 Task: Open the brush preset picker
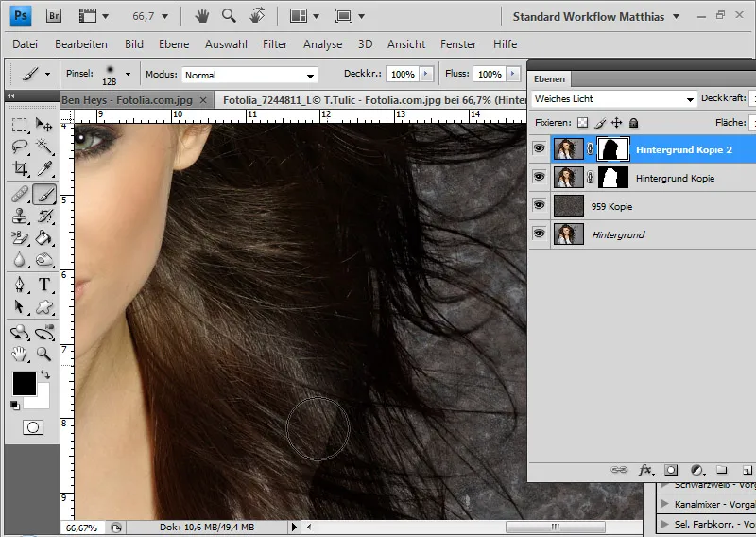point(128,75)
